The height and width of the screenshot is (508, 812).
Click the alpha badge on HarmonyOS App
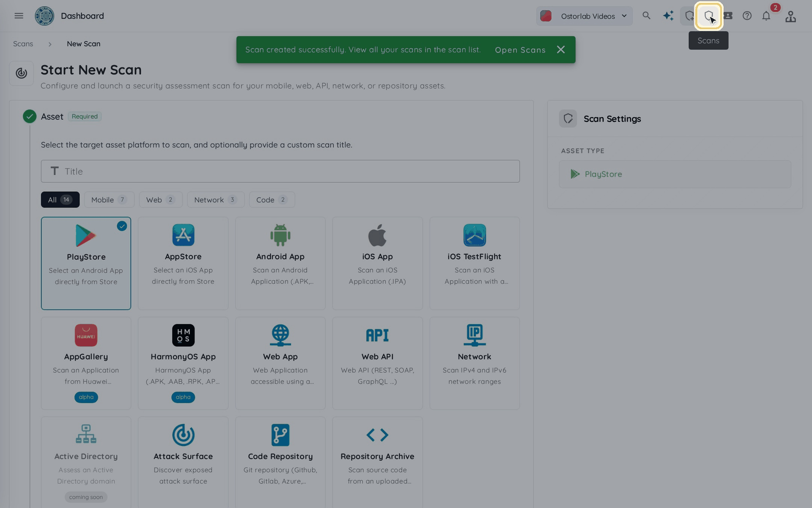(183, 397)
